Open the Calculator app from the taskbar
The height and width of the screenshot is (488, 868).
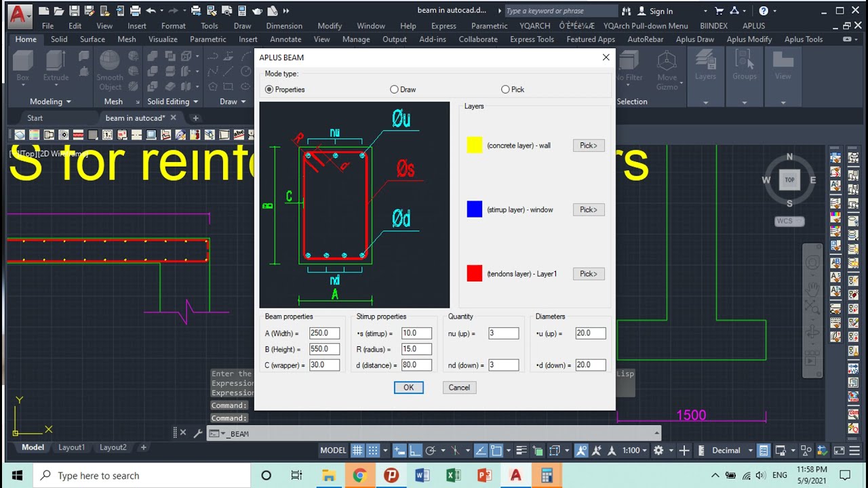(x=547, y=475)
